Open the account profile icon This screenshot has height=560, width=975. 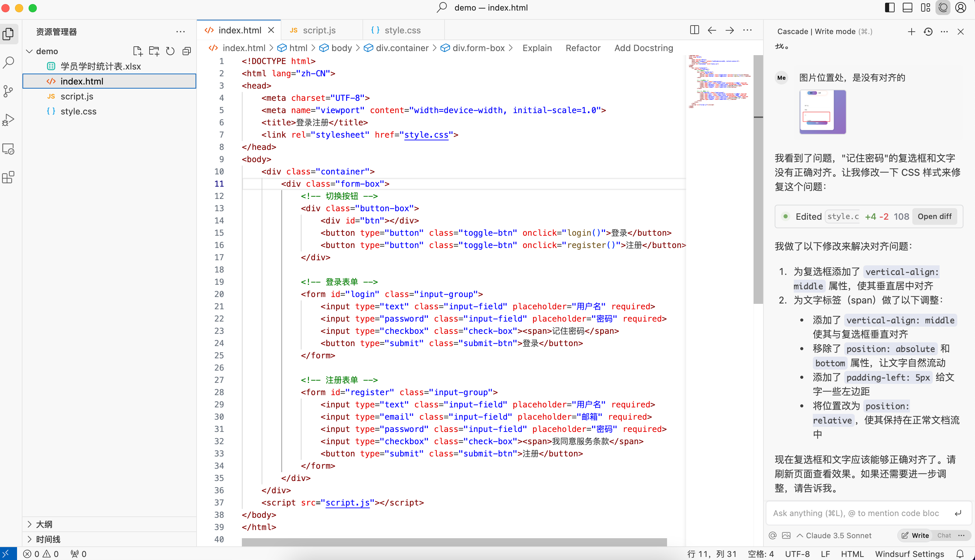(x=961, y=8)
